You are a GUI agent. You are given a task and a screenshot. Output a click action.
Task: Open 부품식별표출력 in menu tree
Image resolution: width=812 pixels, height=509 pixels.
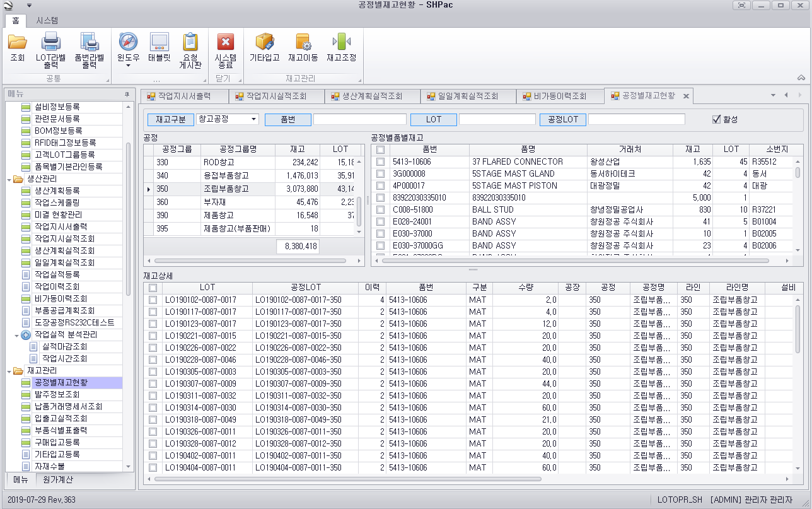(x=61, y=430)
